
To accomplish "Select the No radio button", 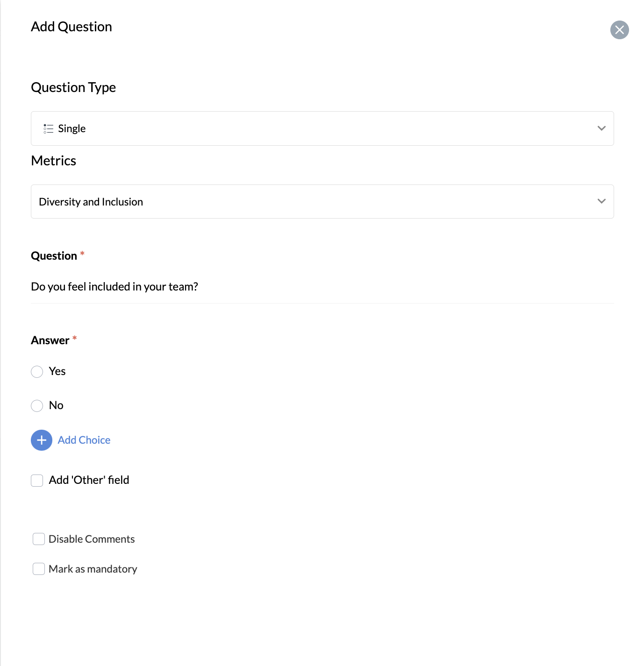I will [37, 406].
